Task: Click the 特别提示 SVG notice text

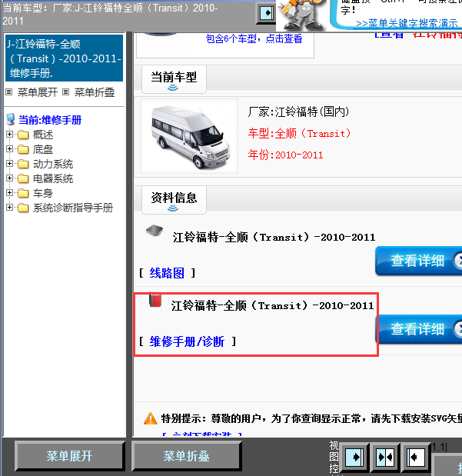Action: coord(311,418)
